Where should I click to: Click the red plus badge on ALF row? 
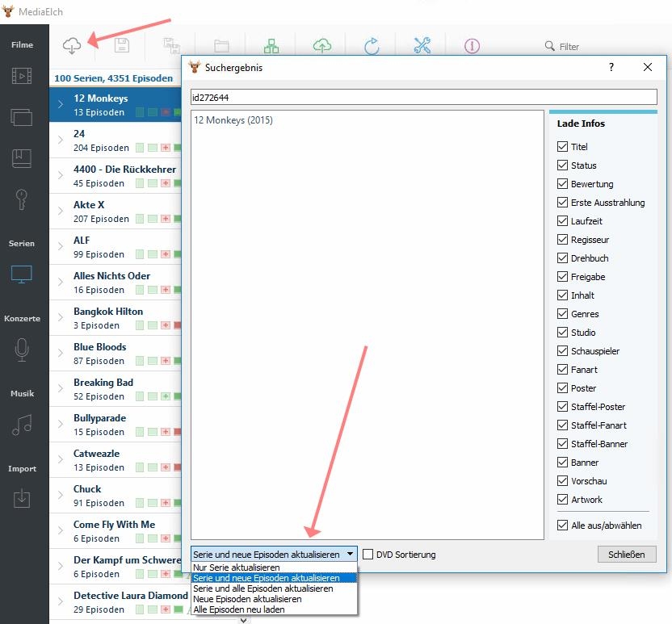[x=166, y=254]
